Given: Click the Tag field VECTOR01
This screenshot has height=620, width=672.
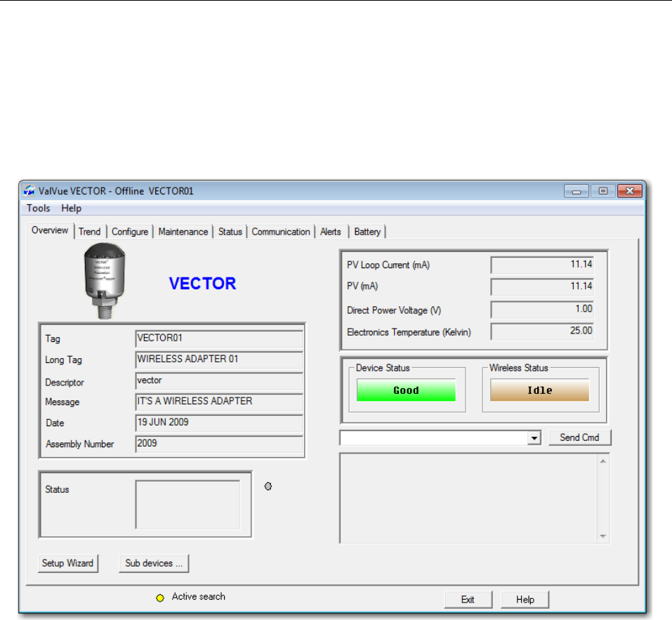Looking at the screenshot, I should coord(219,338).
